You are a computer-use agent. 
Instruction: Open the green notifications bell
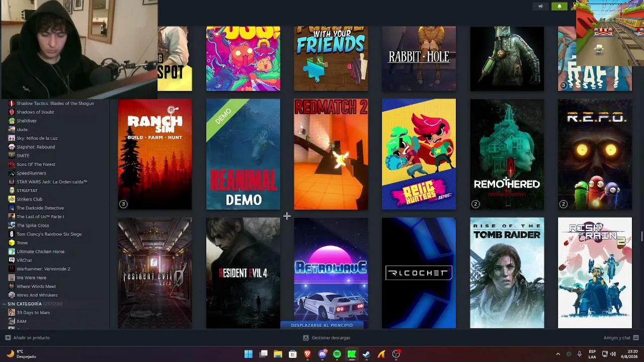click(559, 7)
